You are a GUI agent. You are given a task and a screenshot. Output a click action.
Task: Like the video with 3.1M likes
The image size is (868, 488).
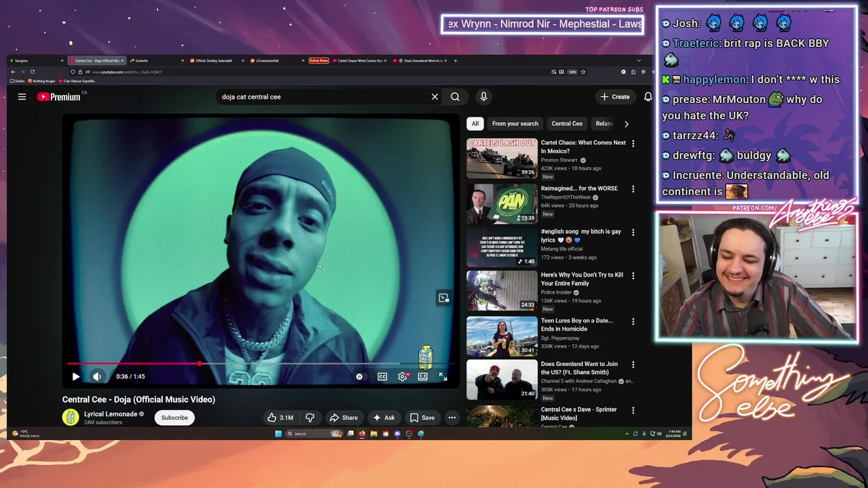[x=280, y=418]
